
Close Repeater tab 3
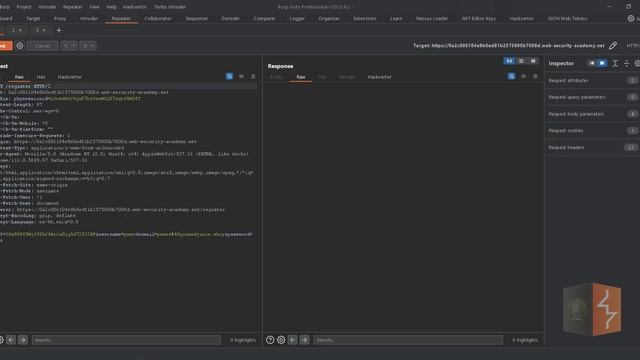pos(44,30)
